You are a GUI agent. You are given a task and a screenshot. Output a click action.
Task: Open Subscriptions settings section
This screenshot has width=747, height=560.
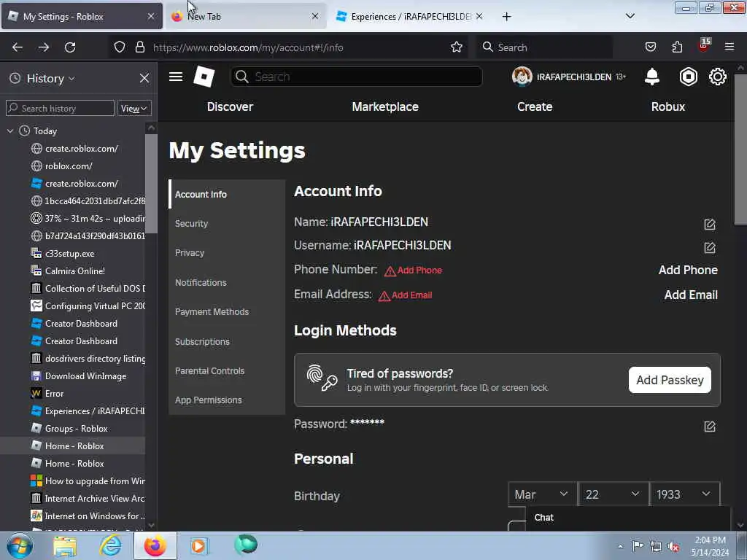click(x=227, y=341)
